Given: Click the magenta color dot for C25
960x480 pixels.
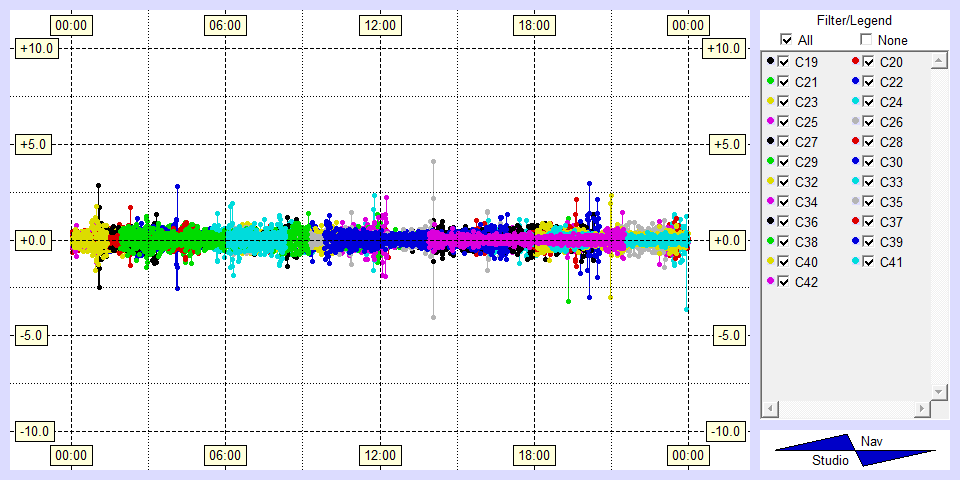Looking at the screenshot, I should pyautogui.click(x=770, y=122).
